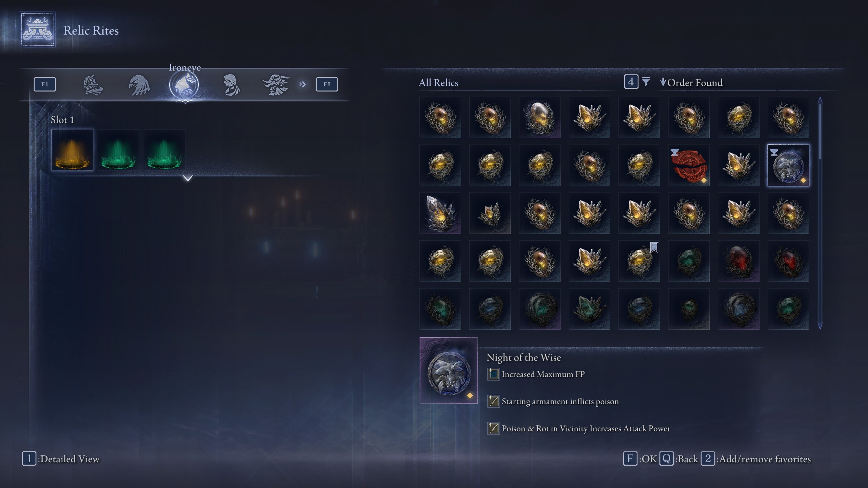Viewport: 868px width, 488px height.
Task: Open the Order Found sort option
Action: (692, 83)
